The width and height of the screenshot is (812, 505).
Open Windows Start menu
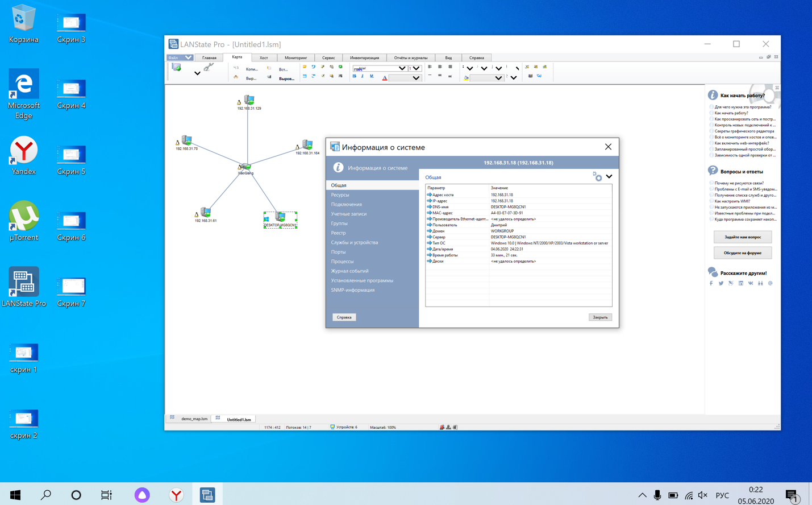pyautogui.click(x=15, y=495)
